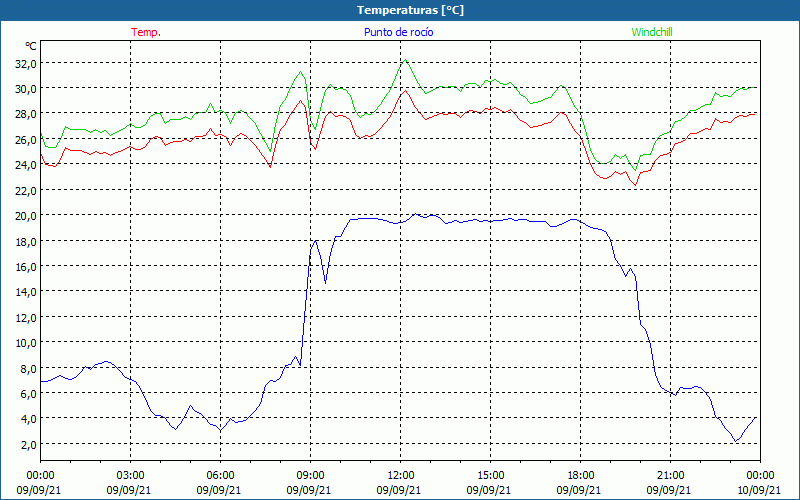Click the °C unit label on axis
Screen dimensions: 800x500
[x=31, y=46]
